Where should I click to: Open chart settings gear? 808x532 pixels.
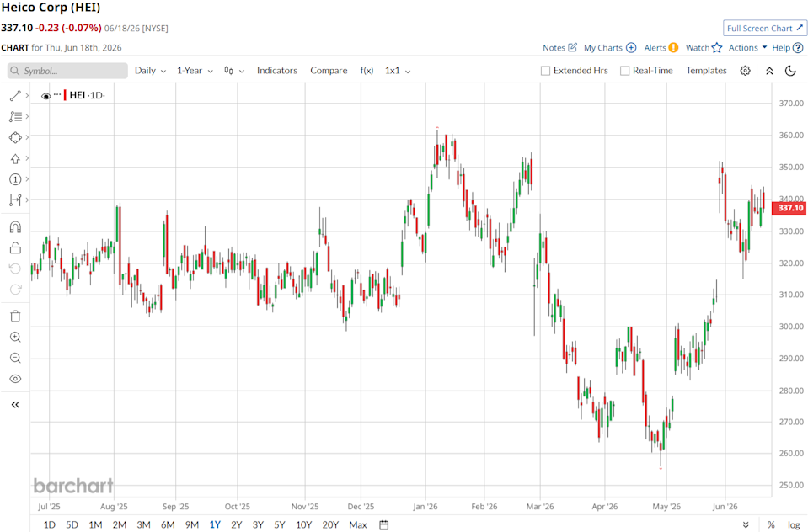[745, 71]
